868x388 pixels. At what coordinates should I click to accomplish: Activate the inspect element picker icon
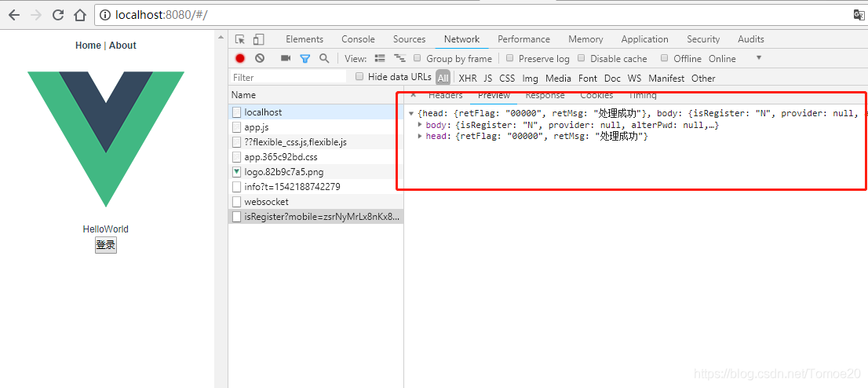(x=239, y=39)
